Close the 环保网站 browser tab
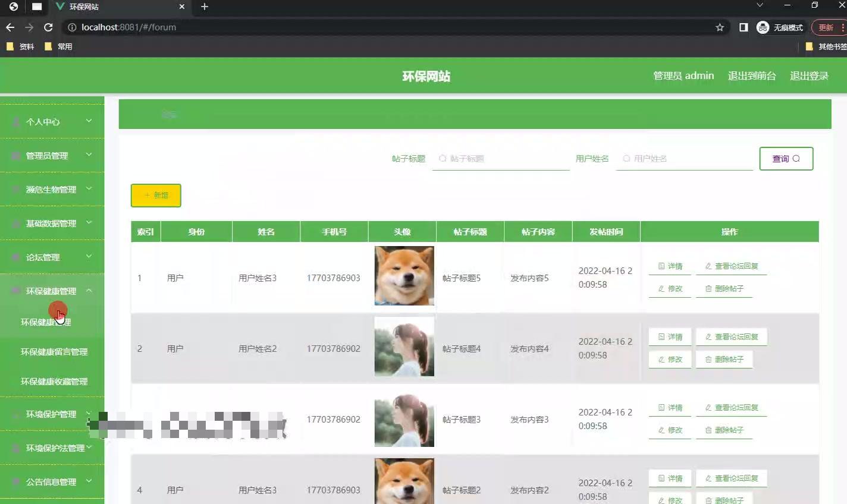 click(x=182, y=7)
